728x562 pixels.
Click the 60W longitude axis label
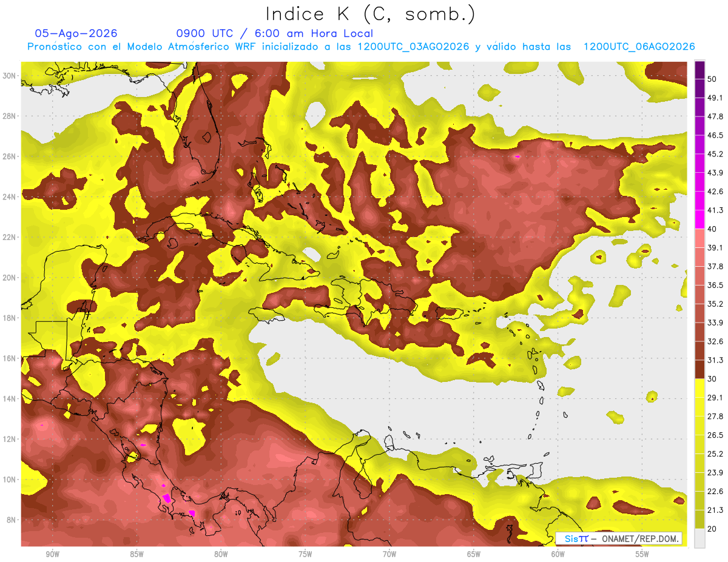(558, 554)
